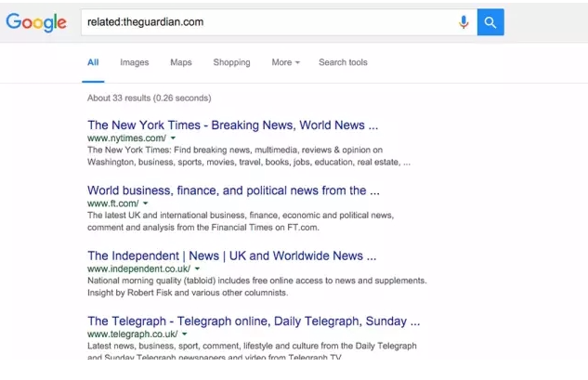Click the www.ft.com/ URL text
This screenshot has width=588, height=380.
click(x=113, y=203)
